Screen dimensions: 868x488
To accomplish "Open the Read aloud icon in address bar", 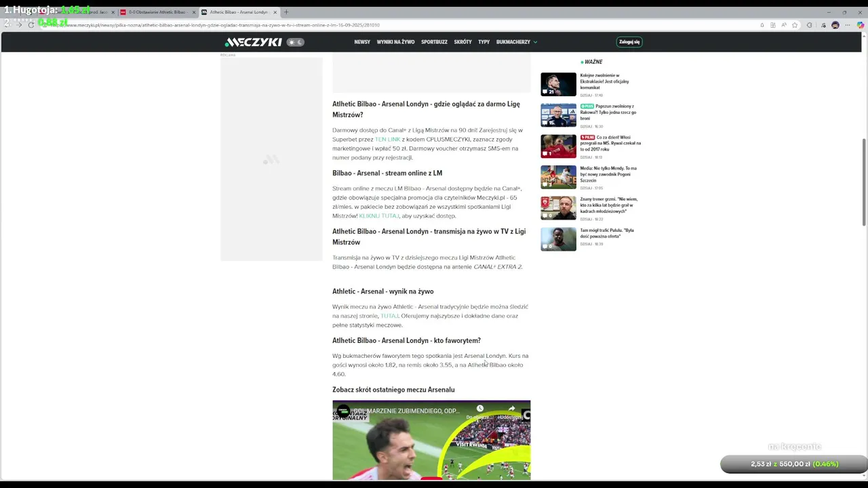I will pyautogui.click(x=784, y=25).
